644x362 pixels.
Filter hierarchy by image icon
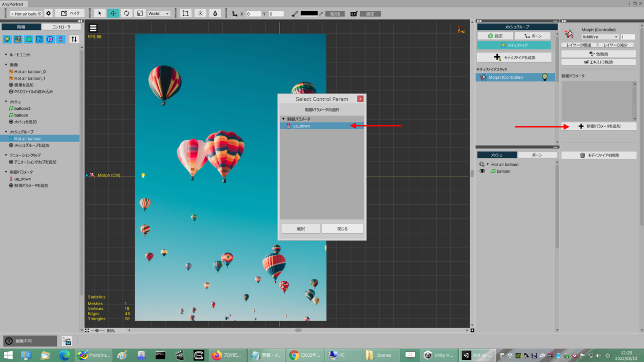[18, 39]
